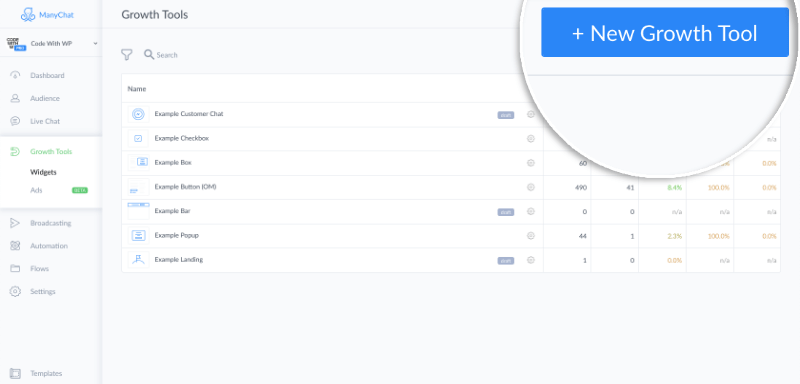Click the Broadcasting paper plane icon

[15, 223]
